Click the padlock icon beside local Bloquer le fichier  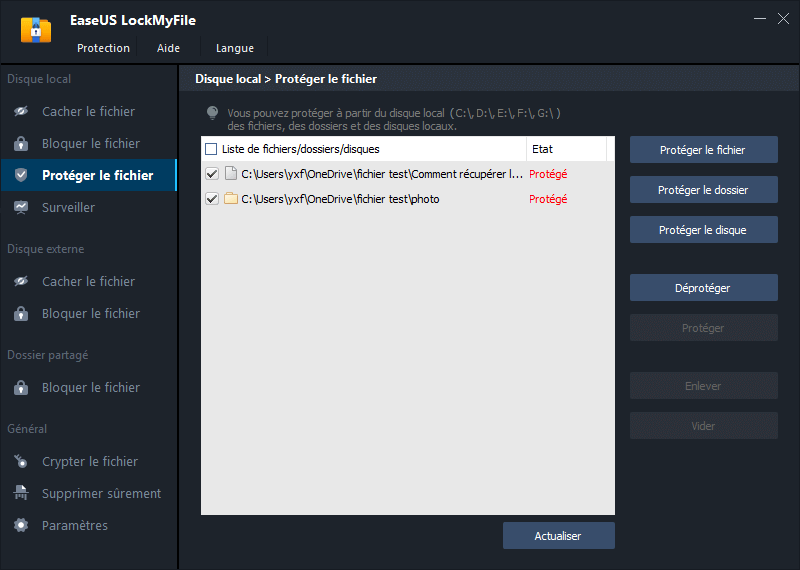click(x=21, y=143)
